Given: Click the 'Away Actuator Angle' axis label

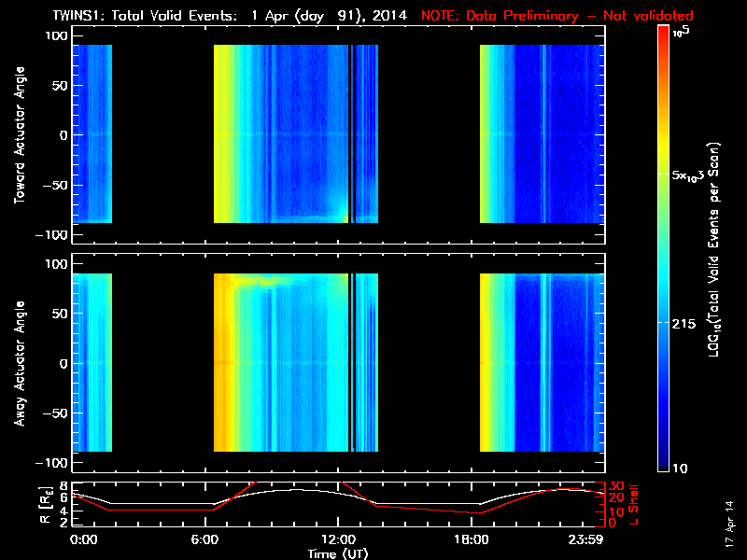Looking at the screenshot, I should click(x=20, y=363).
